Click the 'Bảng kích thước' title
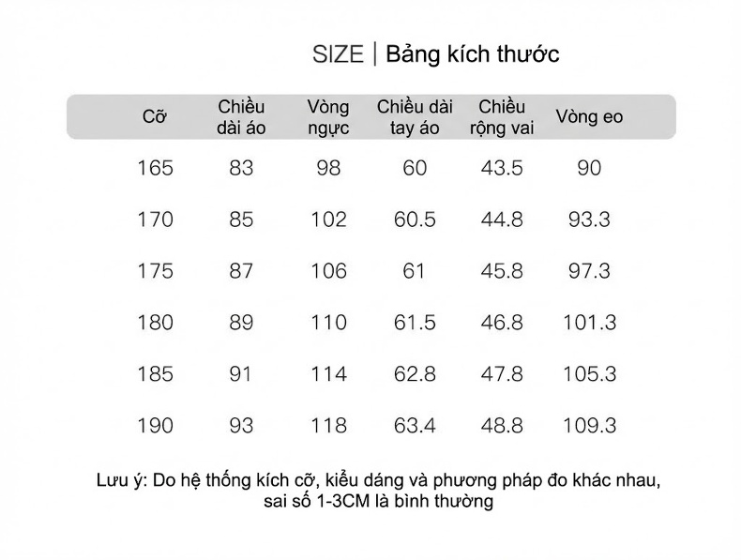The image size is (741, 560). coord(473,54)
